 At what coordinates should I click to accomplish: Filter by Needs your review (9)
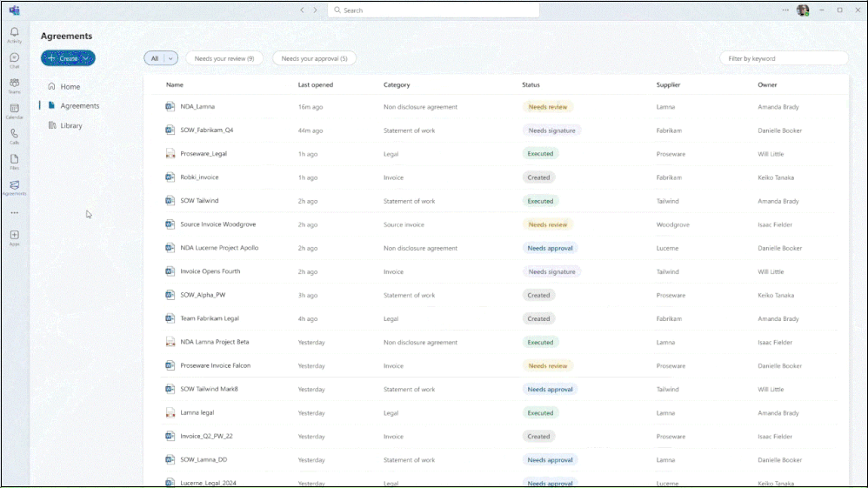(x=224, y=58)
